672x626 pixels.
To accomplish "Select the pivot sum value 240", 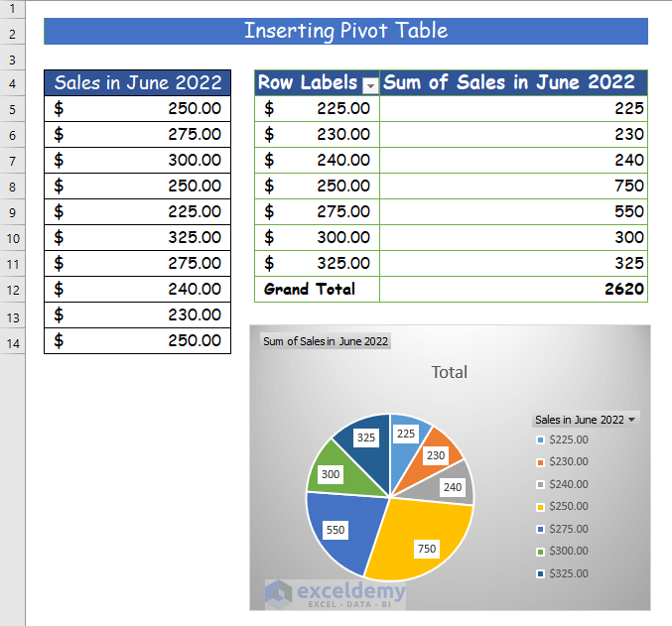I will (513, 161).
